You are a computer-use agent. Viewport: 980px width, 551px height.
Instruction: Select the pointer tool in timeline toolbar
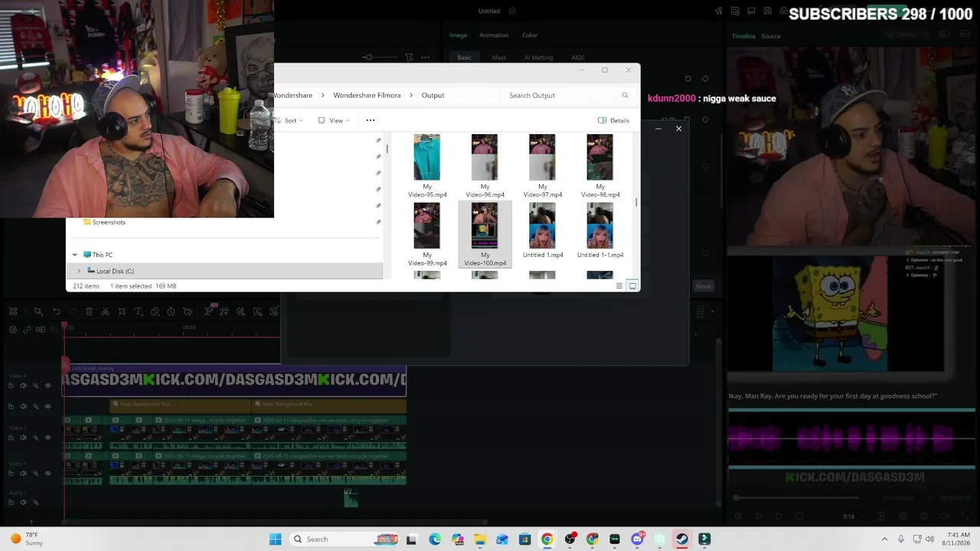38,311
